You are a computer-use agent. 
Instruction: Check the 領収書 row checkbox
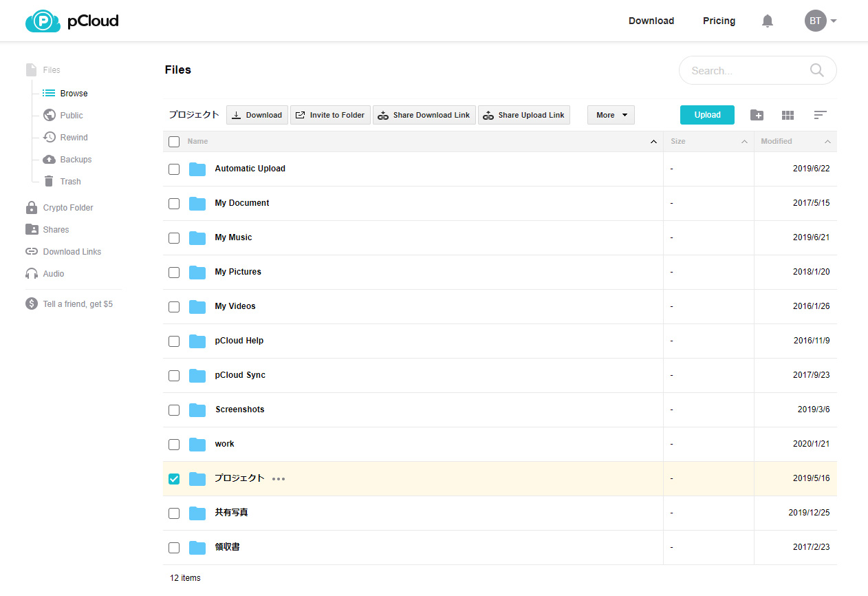pyautogui.click(x=174, y=548)
